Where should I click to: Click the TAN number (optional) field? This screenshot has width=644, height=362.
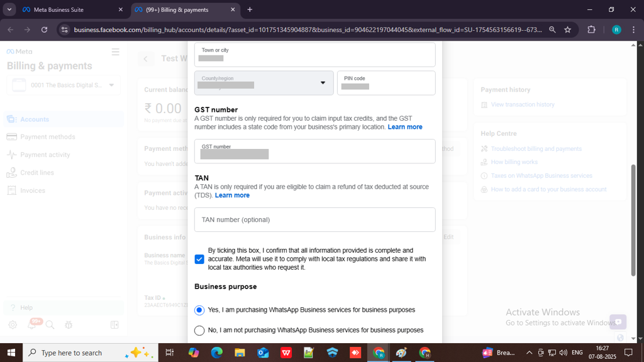[x=315, y=219]
